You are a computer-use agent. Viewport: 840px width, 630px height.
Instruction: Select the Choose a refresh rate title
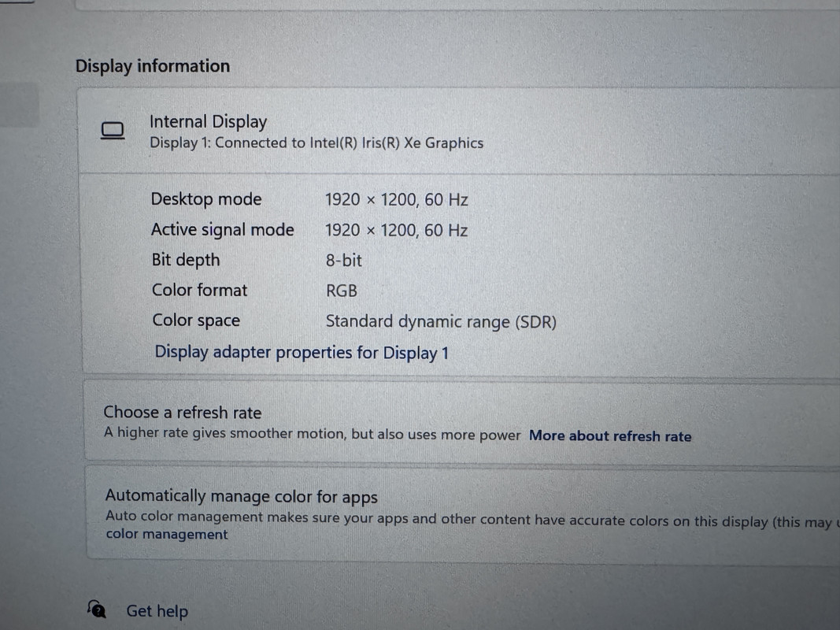(183, 413)
